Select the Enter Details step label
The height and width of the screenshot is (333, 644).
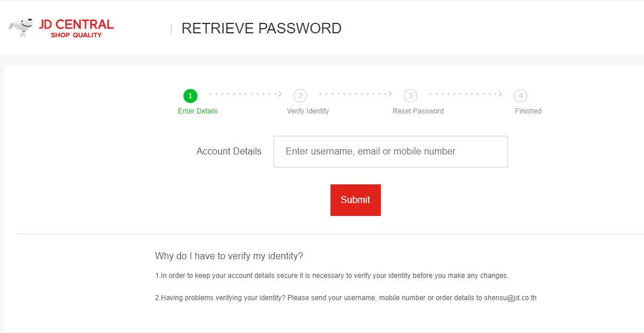198,111
